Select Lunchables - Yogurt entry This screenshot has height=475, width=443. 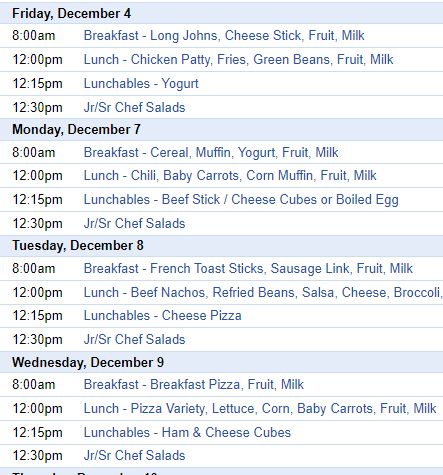pyautogui.click(x=141, y=84)
